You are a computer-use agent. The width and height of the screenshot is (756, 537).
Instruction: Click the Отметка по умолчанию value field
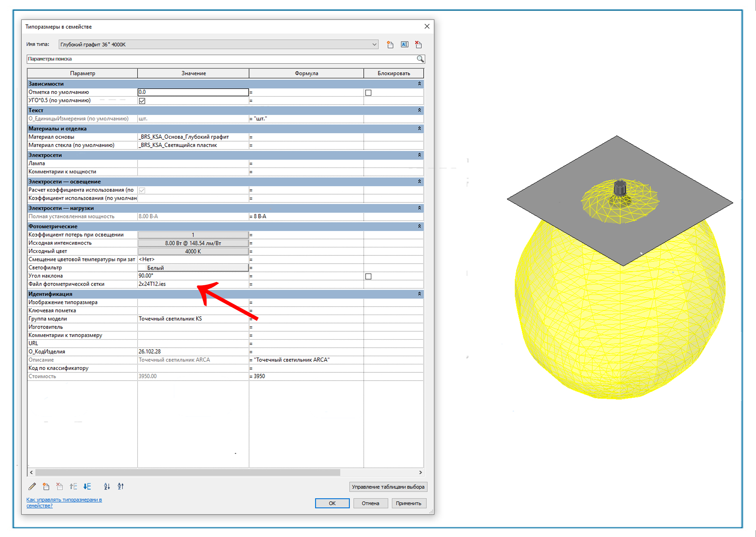click(193, 92)
